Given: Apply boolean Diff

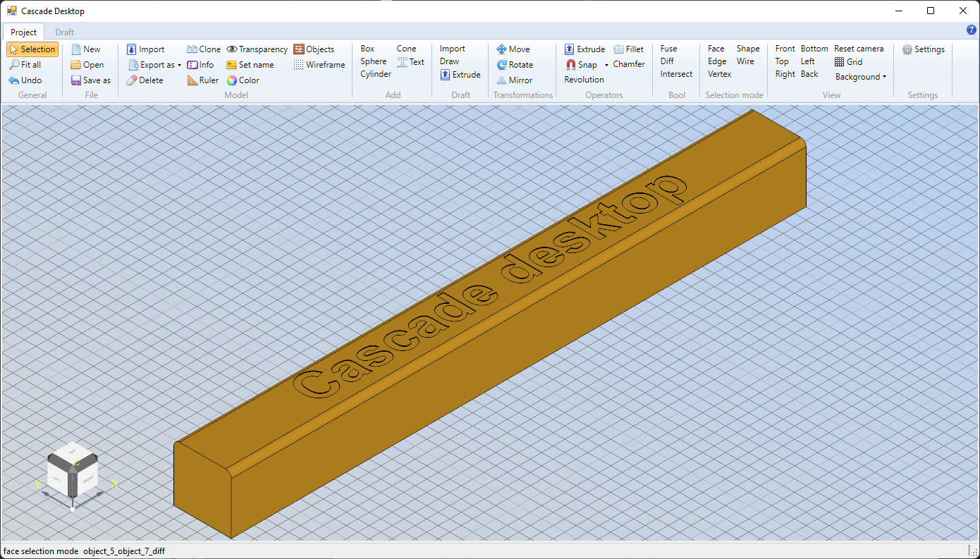Looking at the screenshot, I should tap(667, 61).
